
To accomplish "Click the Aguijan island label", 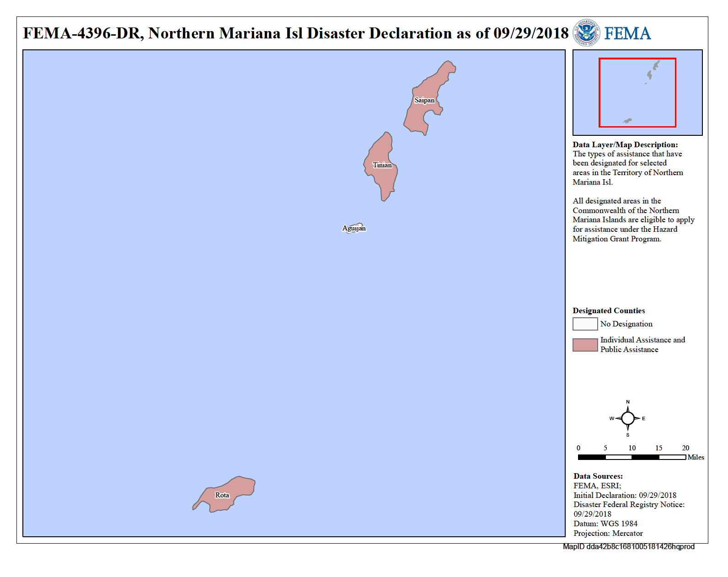I will click(354, 228).
